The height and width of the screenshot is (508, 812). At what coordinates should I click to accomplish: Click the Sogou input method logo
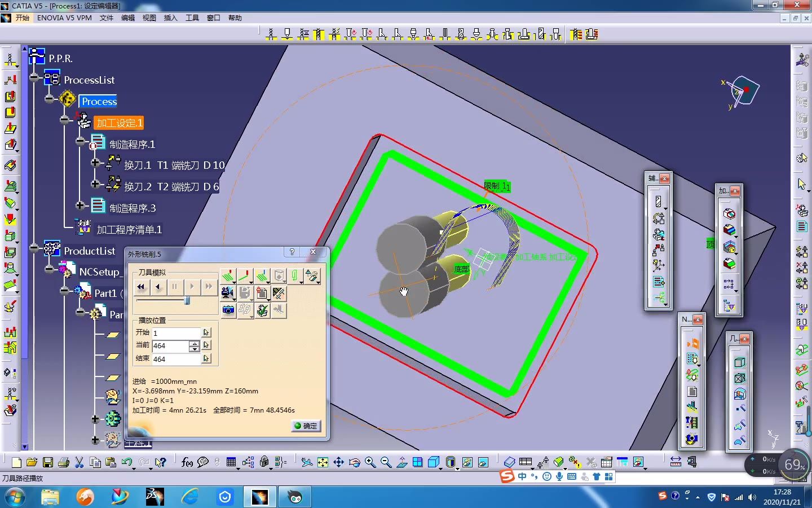click(507, 476)
